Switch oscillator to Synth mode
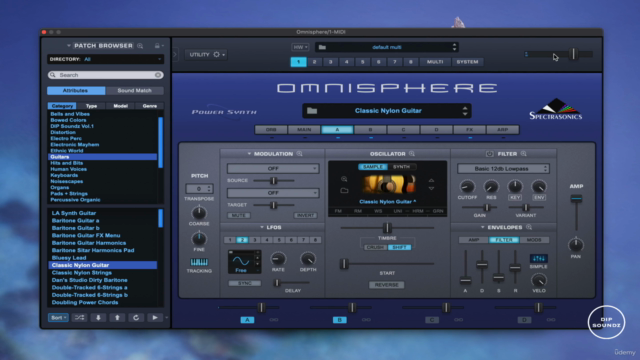The width and height of the screenshot is (640, 360). tap(401, 167)
